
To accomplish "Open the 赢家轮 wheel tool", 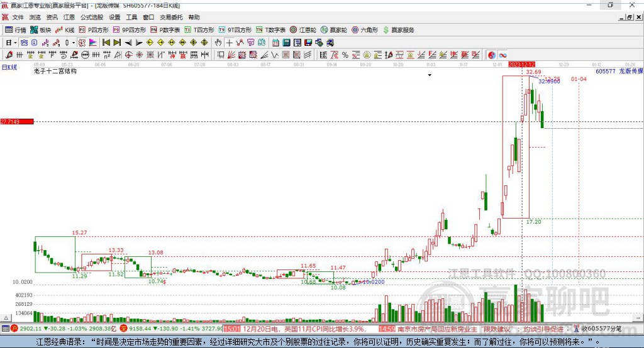I will (334, 30).
